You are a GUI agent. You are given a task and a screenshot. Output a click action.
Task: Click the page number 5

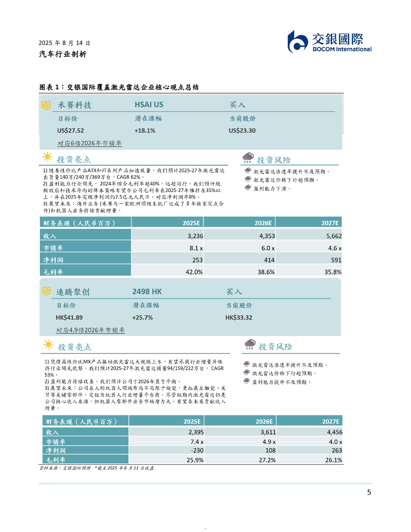point(369,492)
